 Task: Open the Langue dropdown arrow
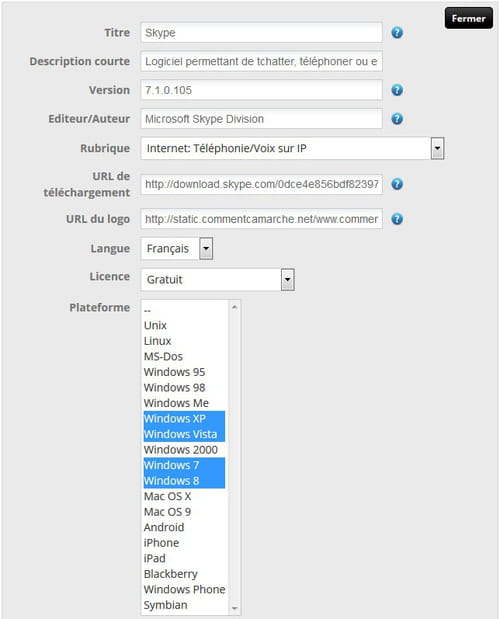click(206, 249)
